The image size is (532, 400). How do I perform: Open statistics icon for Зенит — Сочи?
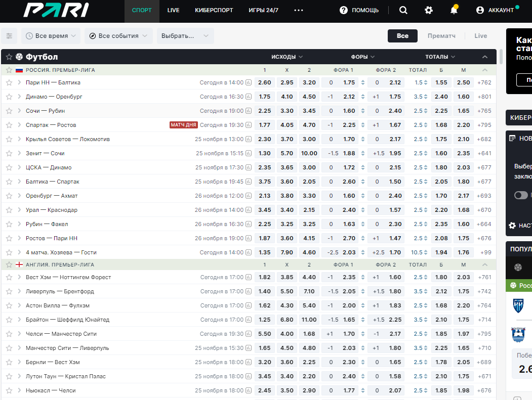pyautogui.click(x=249, y=153)
